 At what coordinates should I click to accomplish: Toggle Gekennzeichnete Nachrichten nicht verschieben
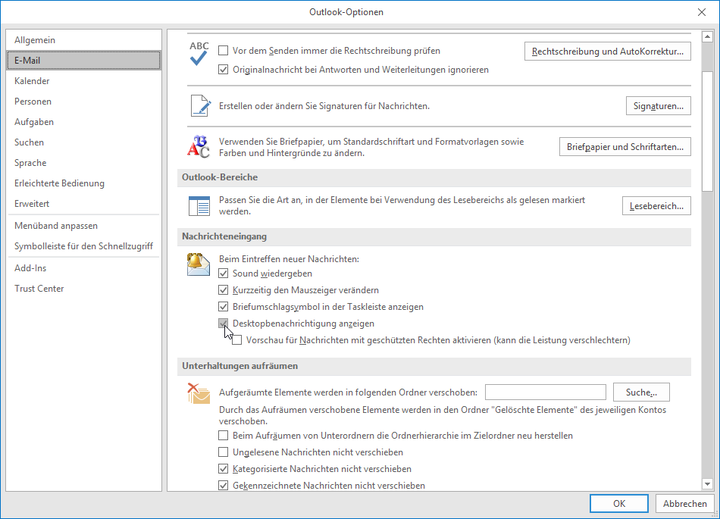[x=223, y=485]
